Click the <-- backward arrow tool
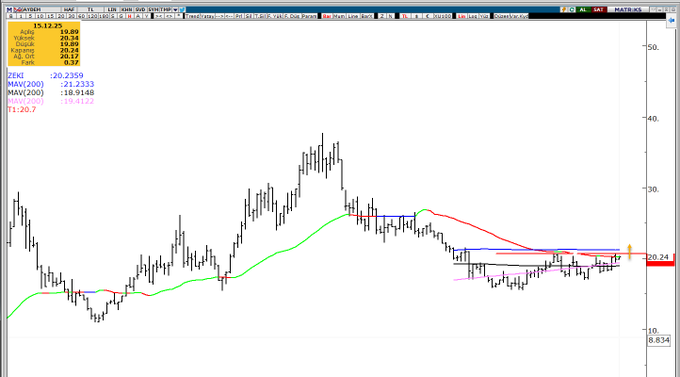This screenshot has height=377, width=680. (229, 16)
